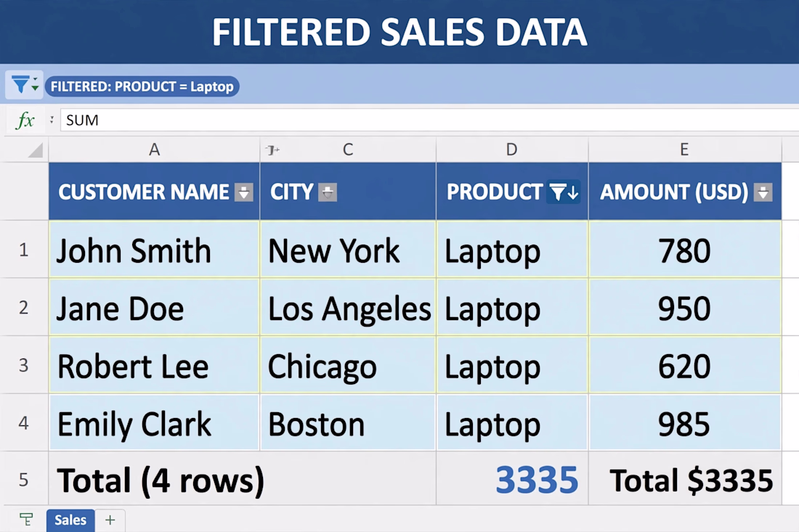This screenshot has width=799, height=532.
Task: Select row 2 header
Action: (x=24, y=307)
